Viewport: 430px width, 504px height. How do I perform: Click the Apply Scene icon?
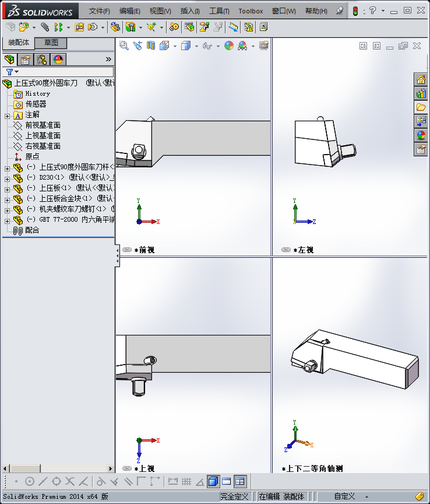(242, 45)
